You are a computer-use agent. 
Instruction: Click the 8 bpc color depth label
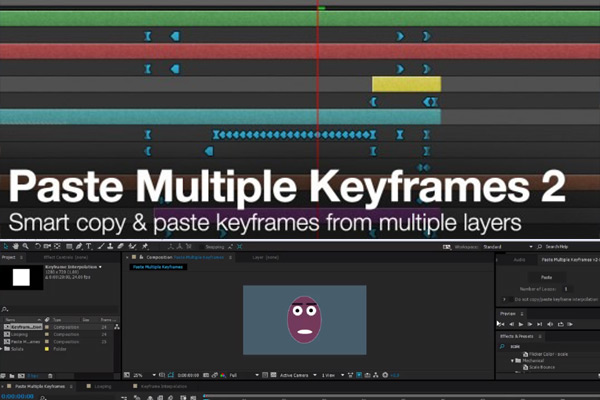33,376
